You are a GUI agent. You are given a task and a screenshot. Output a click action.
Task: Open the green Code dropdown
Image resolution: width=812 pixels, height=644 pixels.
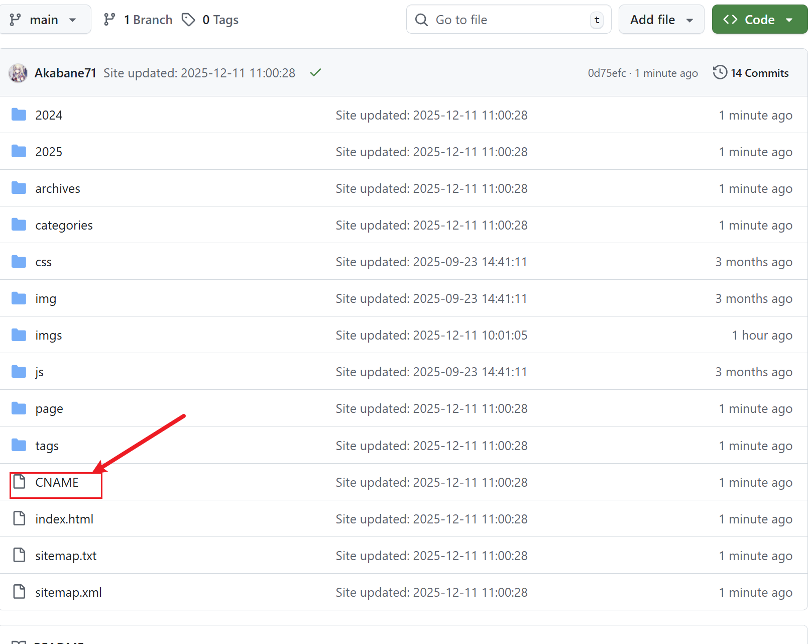point(759,20)
